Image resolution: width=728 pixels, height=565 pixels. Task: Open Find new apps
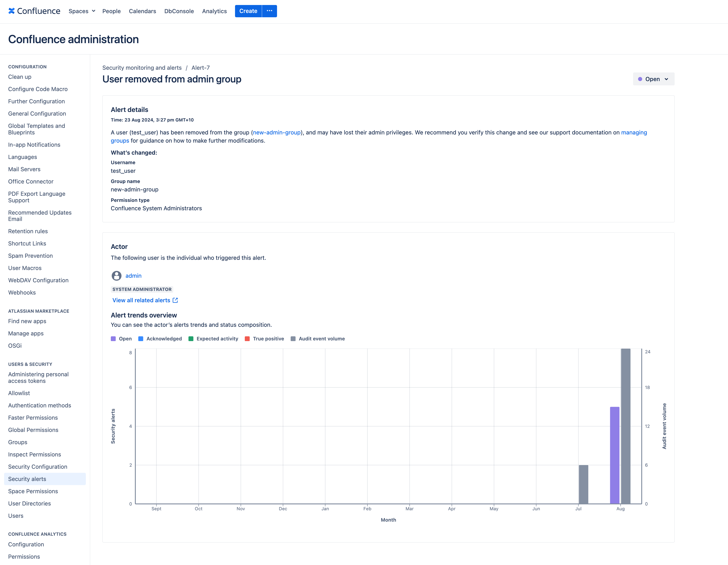click(x=27, y=321)
